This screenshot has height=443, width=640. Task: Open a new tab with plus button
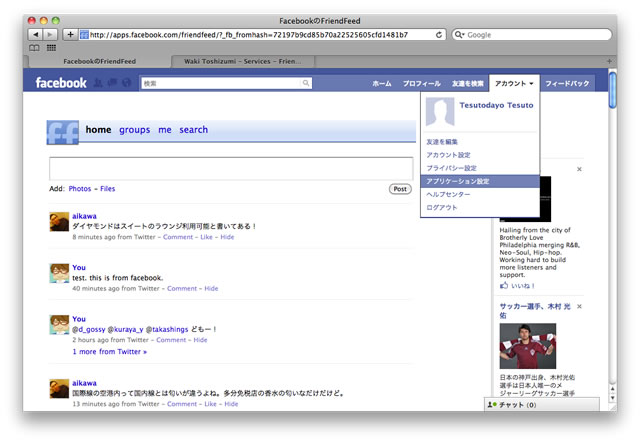[609, 61]
